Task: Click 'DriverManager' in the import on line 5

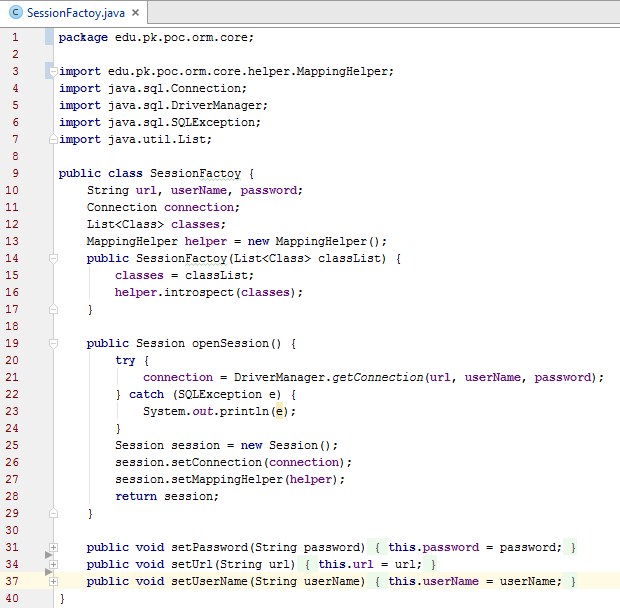Action: tap(216, 105)
